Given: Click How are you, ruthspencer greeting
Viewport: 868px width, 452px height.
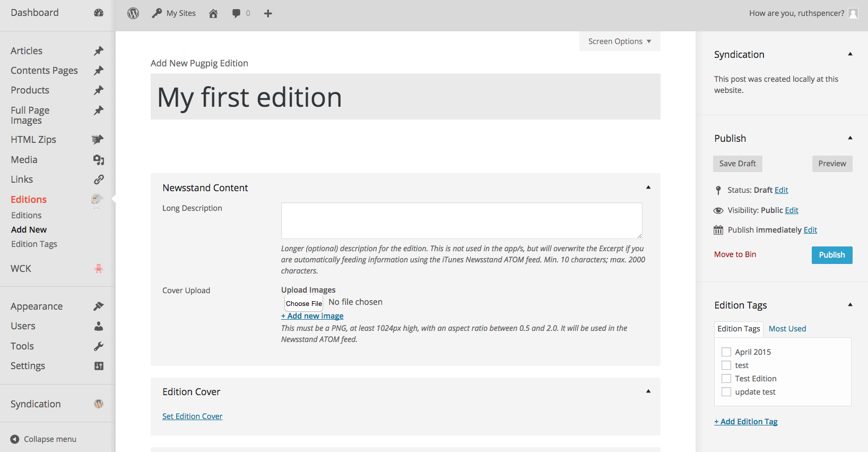Looking at the screenshot, I should tap(796, 13).
